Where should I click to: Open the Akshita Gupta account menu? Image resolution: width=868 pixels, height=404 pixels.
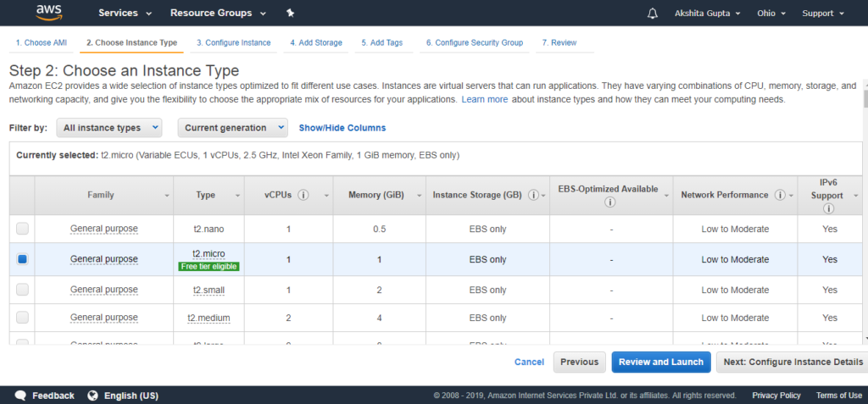pos(707,14)
